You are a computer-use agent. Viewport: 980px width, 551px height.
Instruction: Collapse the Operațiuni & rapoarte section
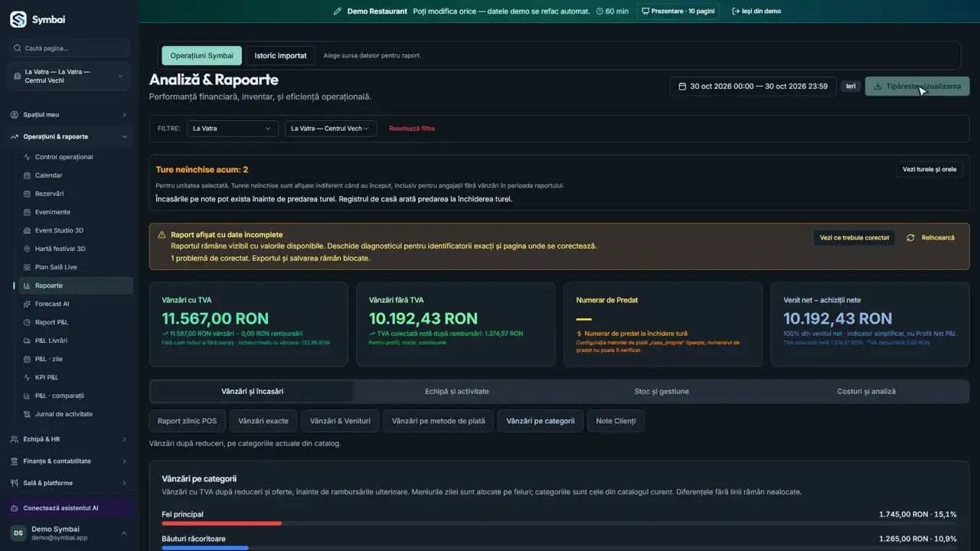coord(70,137)
